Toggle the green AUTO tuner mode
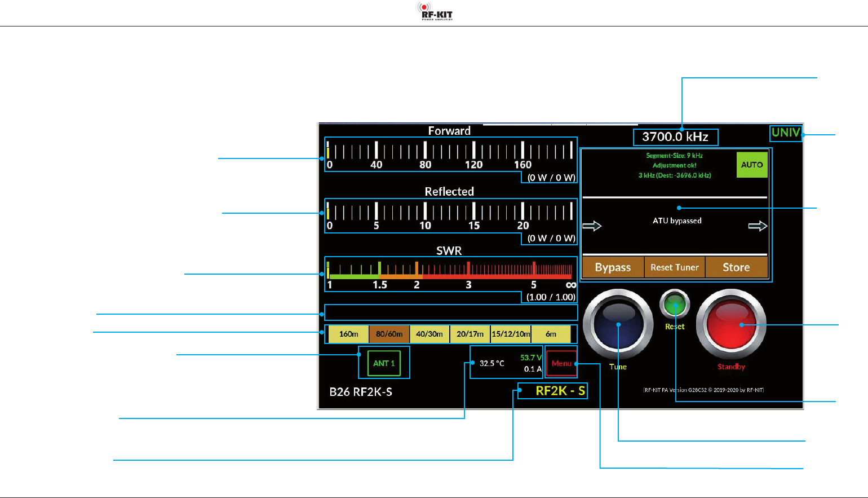The height and width of the screenshot is (498, 868). (752, 165)
